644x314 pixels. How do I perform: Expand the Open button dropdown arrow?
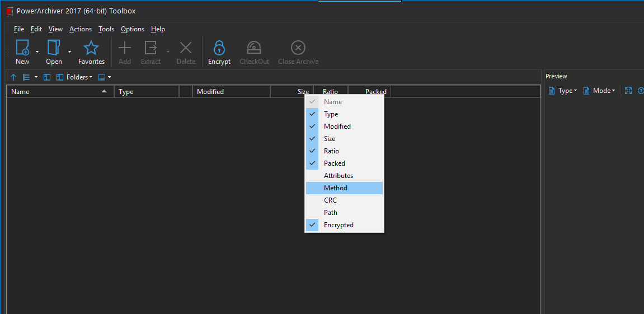click(69, 52)
